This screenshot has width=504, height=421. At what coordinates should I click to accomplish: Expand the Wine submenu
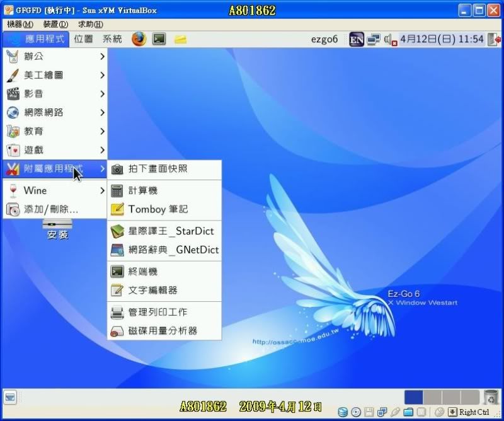(55, 191)
